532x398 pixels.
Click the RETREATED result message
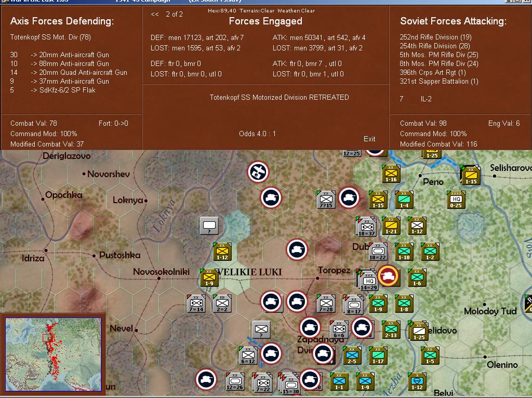click(279, 97)
